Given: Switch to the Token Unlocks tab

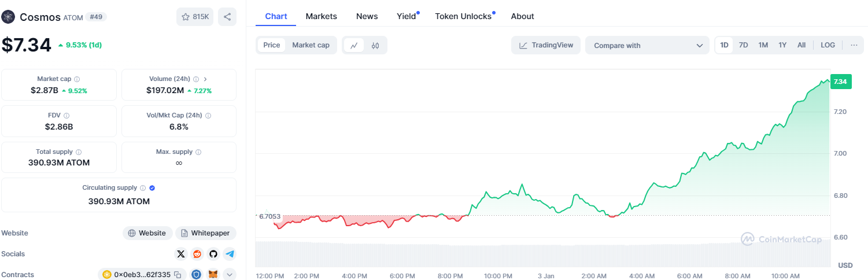Looking at the screenshot, I should [463, 16].
